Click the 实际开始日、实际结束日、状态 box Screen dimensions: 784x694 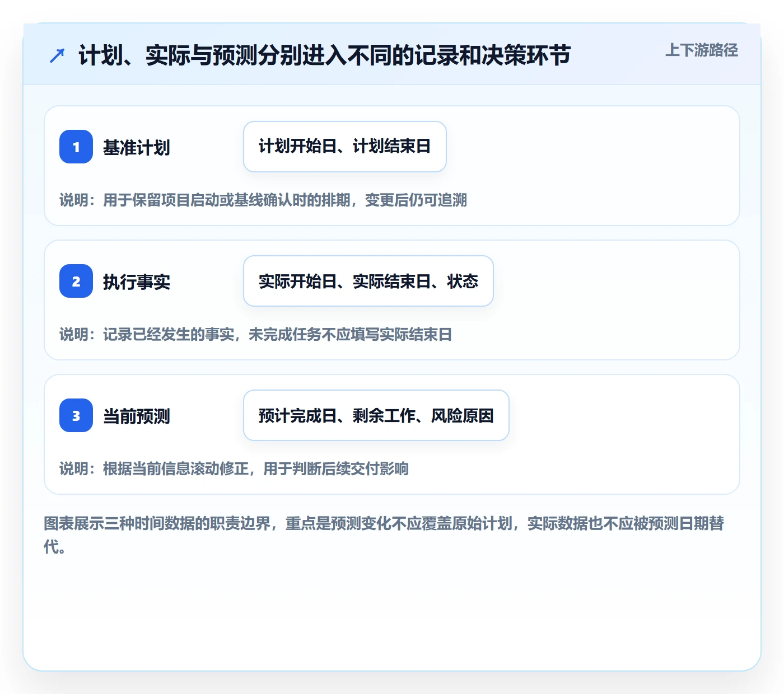point(368,281)
